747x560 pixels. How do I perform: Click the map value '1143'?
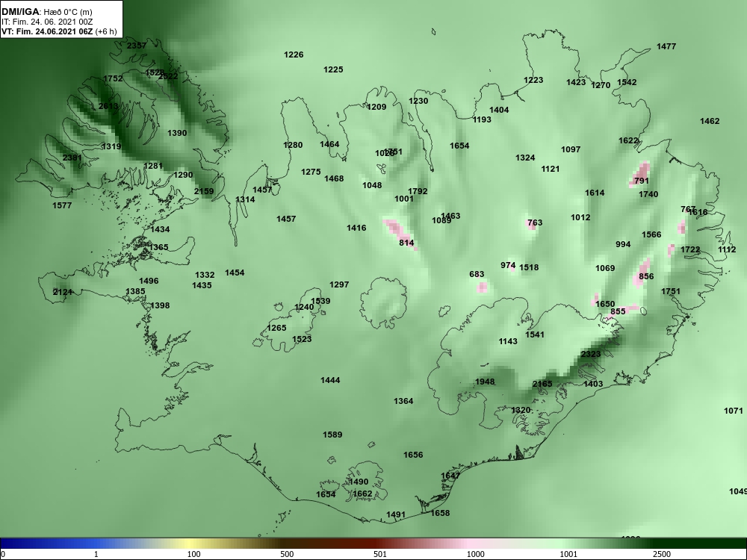tap(508, 341)
